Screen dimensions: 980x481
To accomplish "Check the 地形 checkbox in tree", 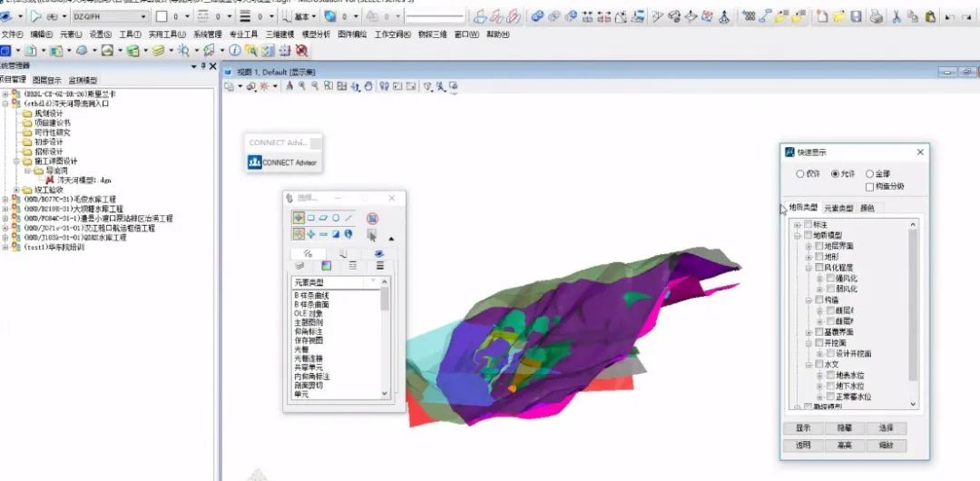I will tap(818, 257).
